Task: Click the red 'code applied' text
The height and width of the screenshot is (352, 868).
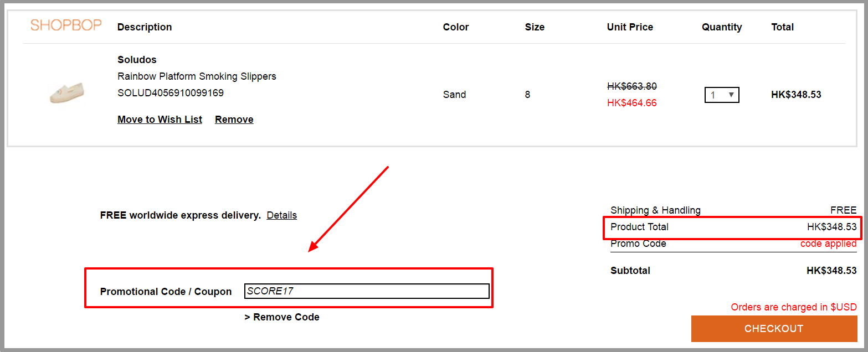Action: tap(829, 244)
